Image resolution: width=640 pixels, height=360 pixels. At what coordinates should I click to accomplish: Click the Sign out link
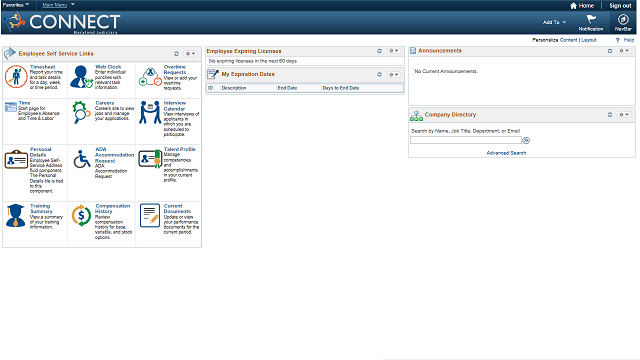coord(620,6)
